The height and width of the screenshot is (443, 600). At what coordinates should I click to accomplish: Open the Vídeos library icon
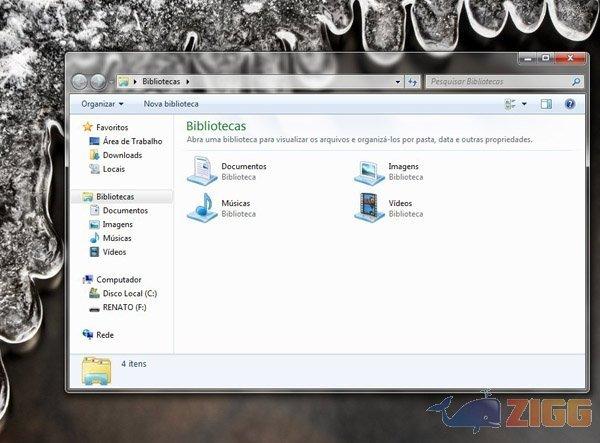369,208
